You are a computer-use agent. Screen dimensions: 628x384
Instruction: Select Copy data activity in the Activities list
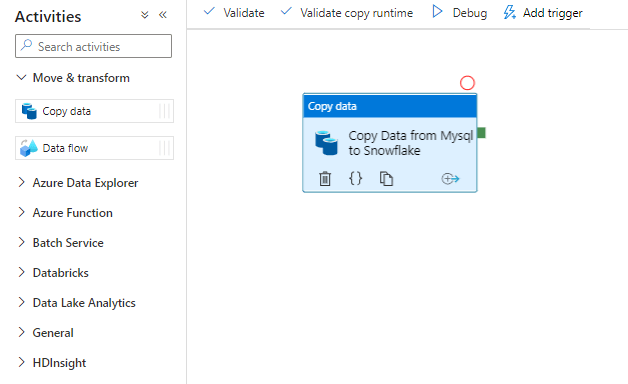(x=94, y=111)
